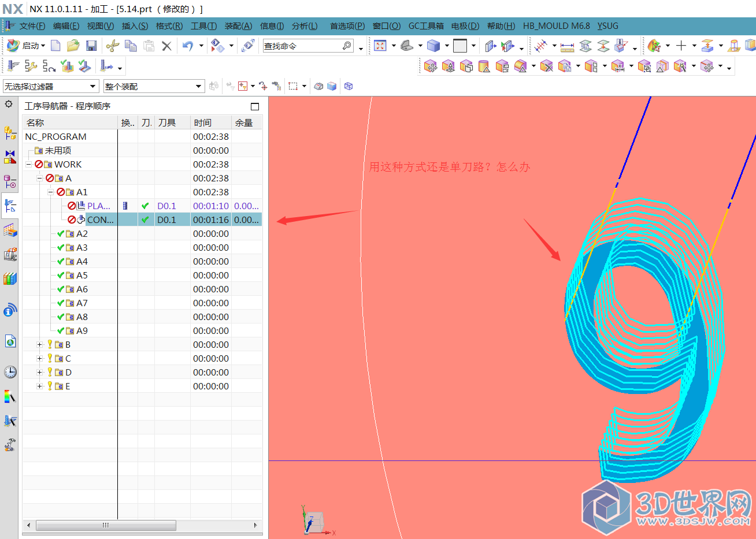Open the 无选择过滤器 selection filter dropdown
The height and width of the screenshot is (539, 756).
point(51,86)
